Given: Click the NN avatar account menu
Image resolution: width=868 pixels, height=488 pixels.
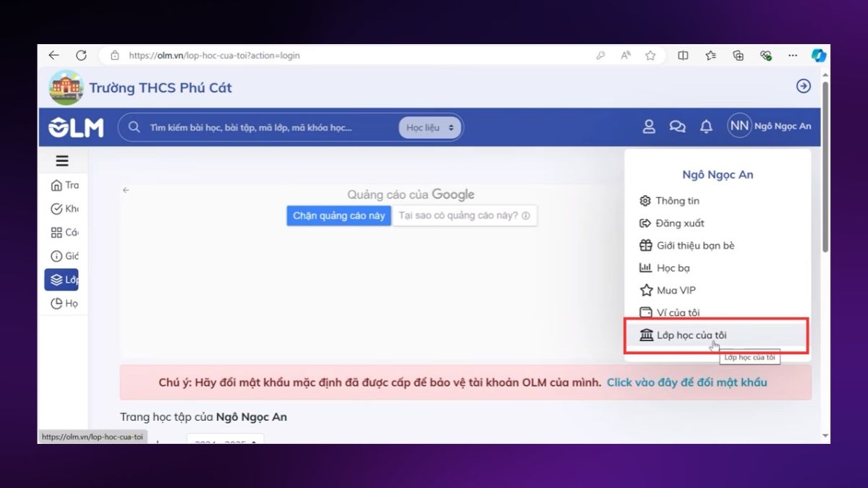Looking at the screenshot, I should click(739, 126).
